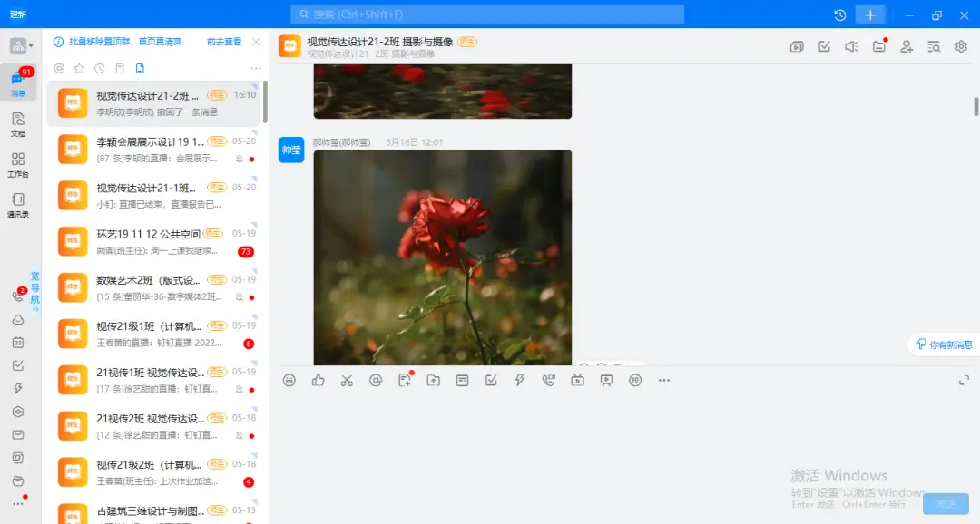Open the new note icon with red dot

405,380
